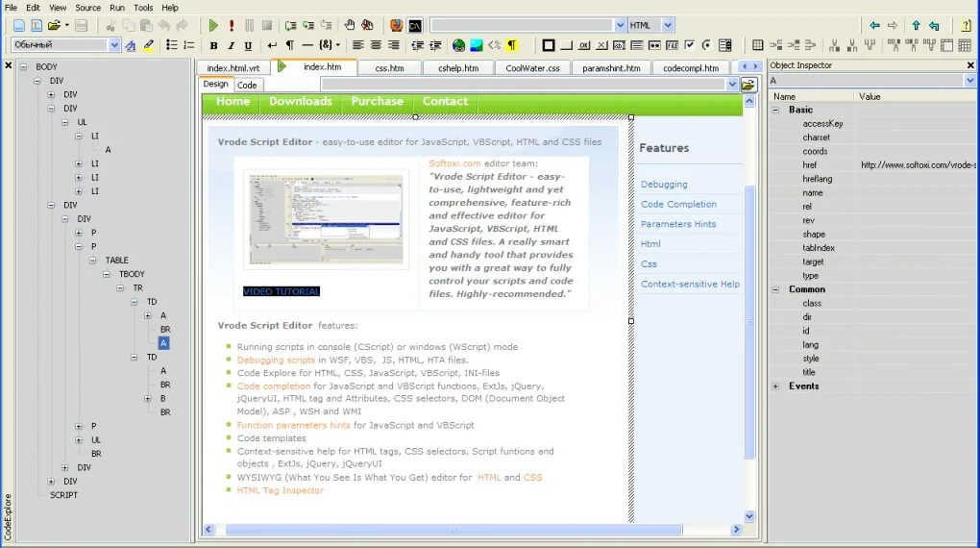Collapse the Basic properties group
This screenshot has width=980, height=548.
(775, 110)
